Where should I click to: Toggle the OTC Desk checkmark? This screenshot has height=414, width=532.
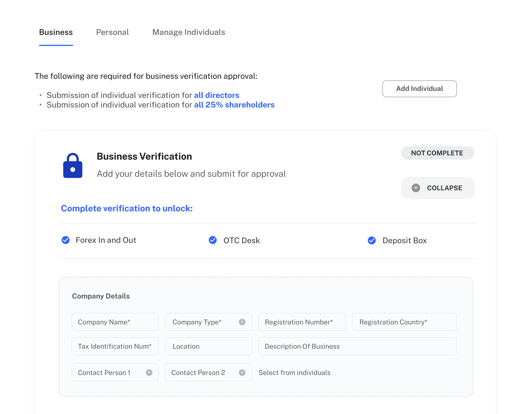pos(213,240)
